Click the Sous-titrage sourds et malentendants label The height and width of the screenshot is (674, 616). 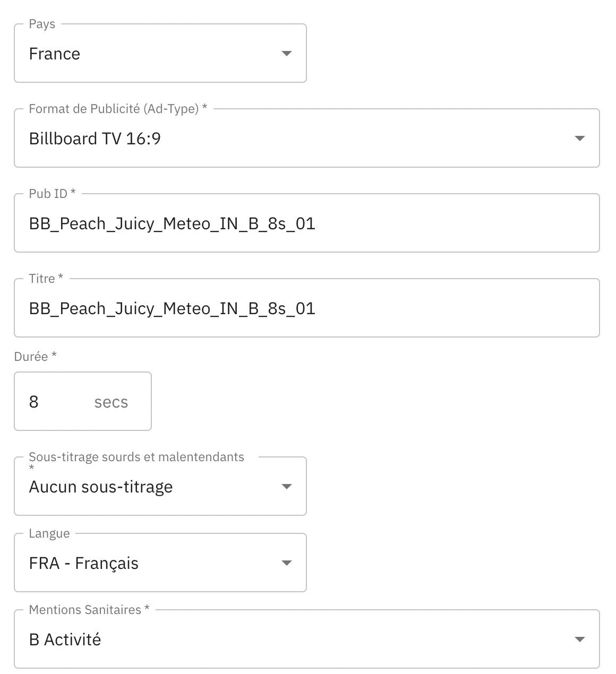coord(136,457)
